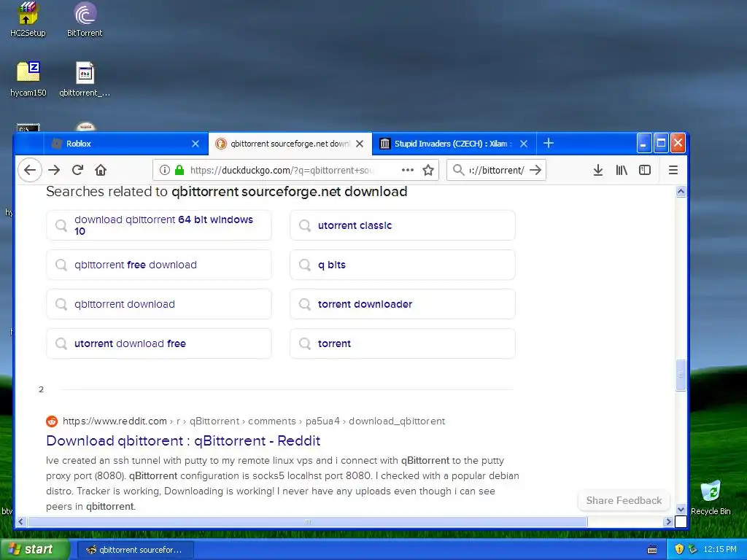Minimize the Firefox window
Screen dimensions: 747x560
pyautogui.click(x=644, y=143)
